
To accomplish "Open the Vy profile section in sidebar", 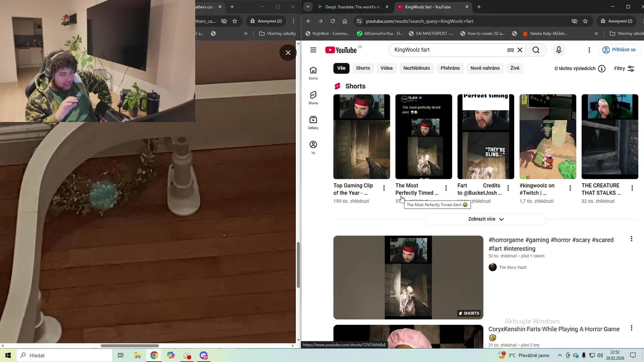I will click(313, 147).
